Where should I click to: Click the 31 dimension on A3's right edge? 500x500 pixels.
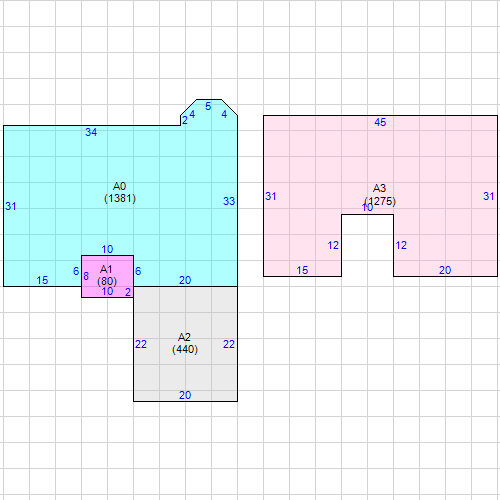tap(489, 196)
